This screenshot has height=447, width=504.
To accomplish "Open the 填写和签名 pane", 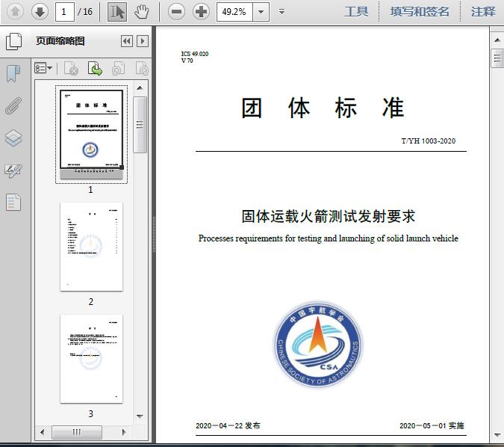I will pos(420,12).
